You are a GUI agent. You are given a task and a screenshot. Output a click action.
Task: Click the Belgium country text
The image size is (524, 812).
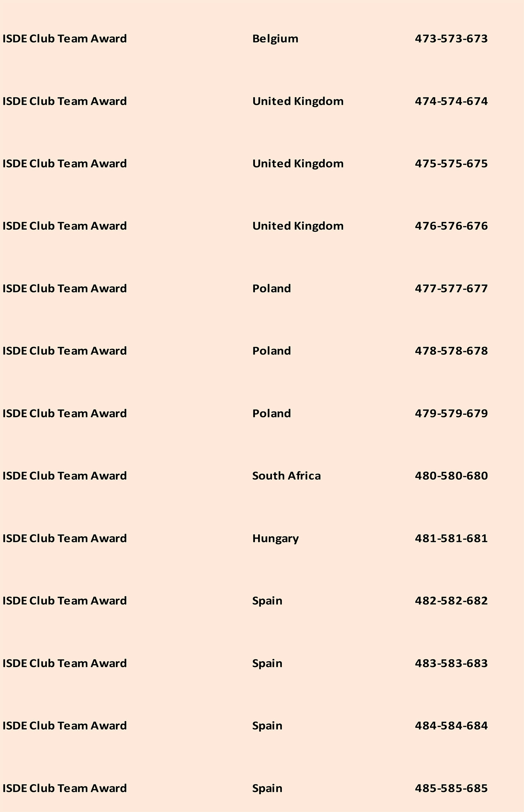tap(275, 39)
